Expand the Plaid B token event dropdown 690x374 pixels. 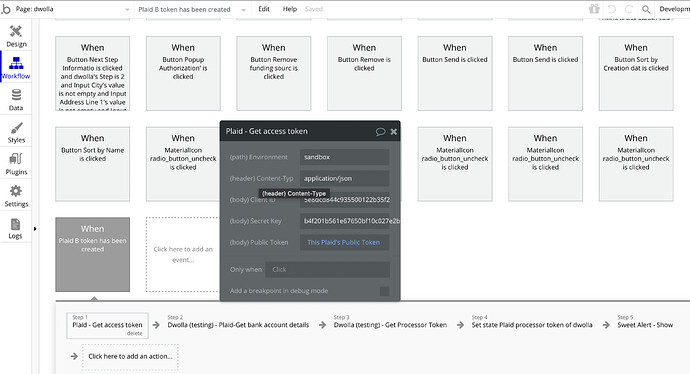click(x=192, y=9)
